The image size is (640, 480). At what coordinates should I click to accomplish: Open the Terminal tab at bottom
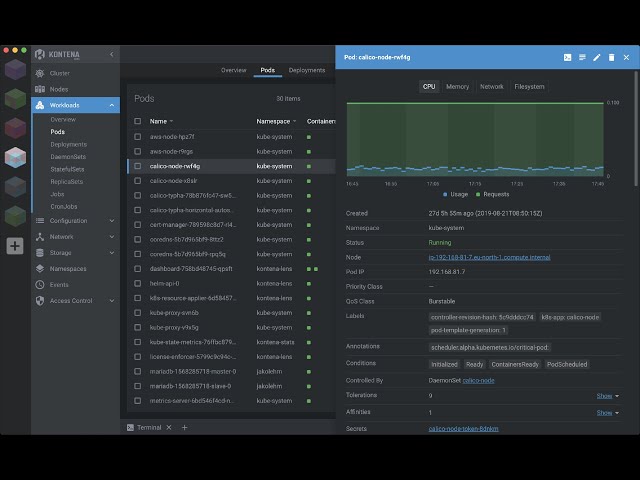click(149, 427)
